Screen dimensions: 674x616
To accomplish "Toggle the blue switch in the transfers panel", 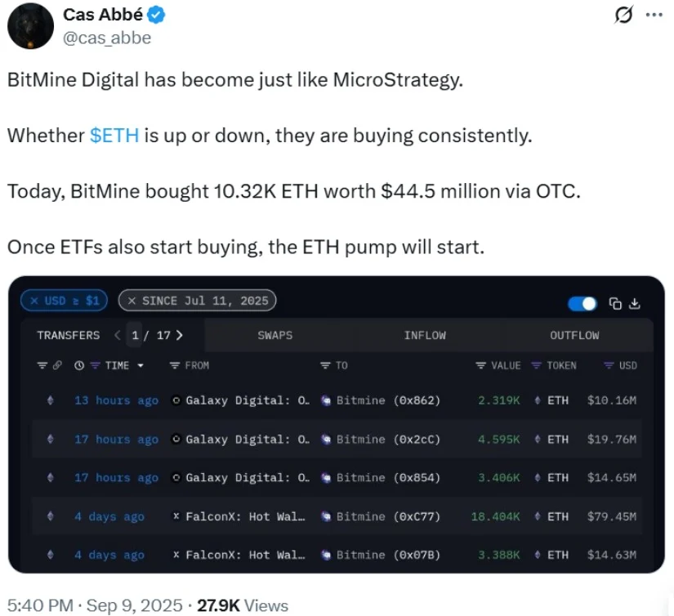I will click(582, 304).
